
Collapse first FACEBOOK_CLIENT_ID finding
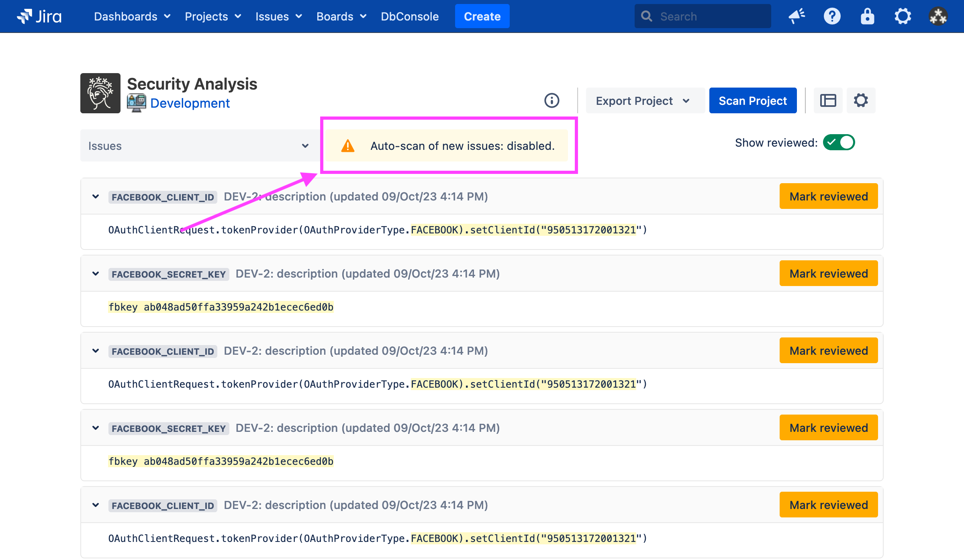pyautogui.click(x=96, y=197)
